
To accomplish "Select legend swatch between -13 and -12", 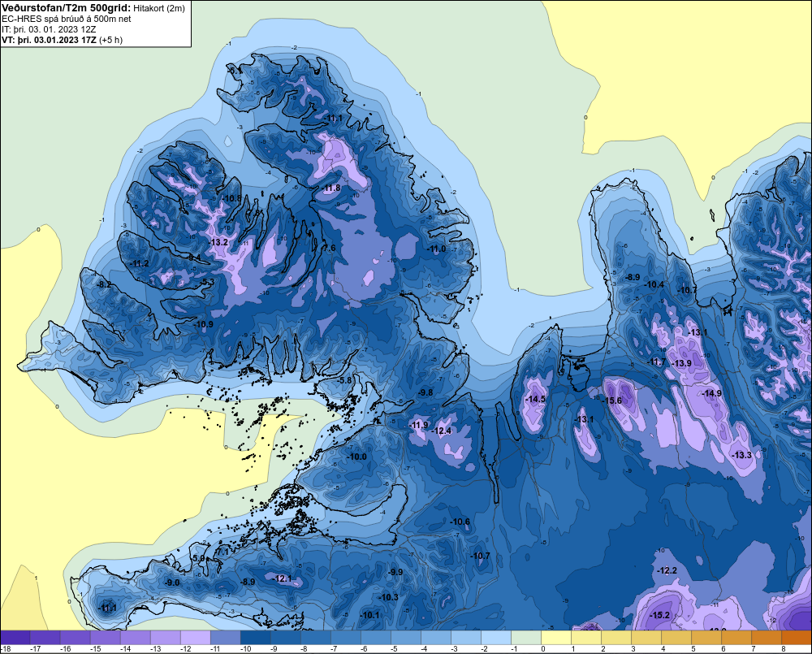I will [x=166, y=638].
